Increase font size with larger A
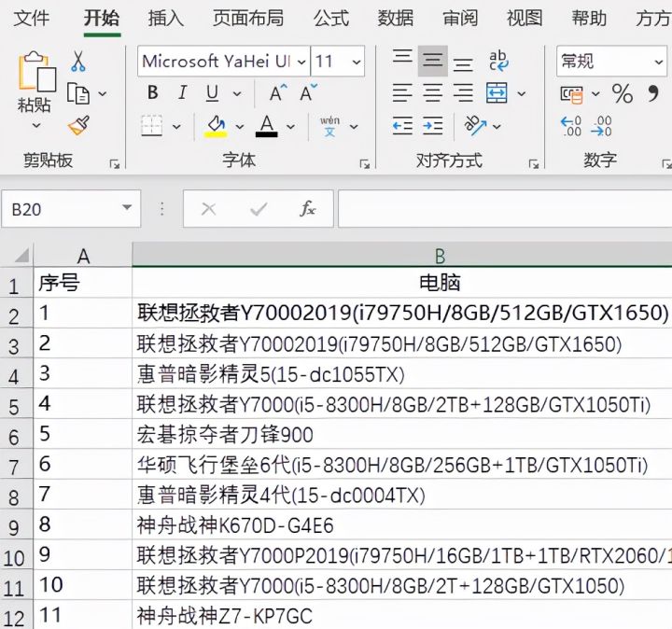This screenshot has width=672, height=629. pyautogui.click(x=278, y=92)
